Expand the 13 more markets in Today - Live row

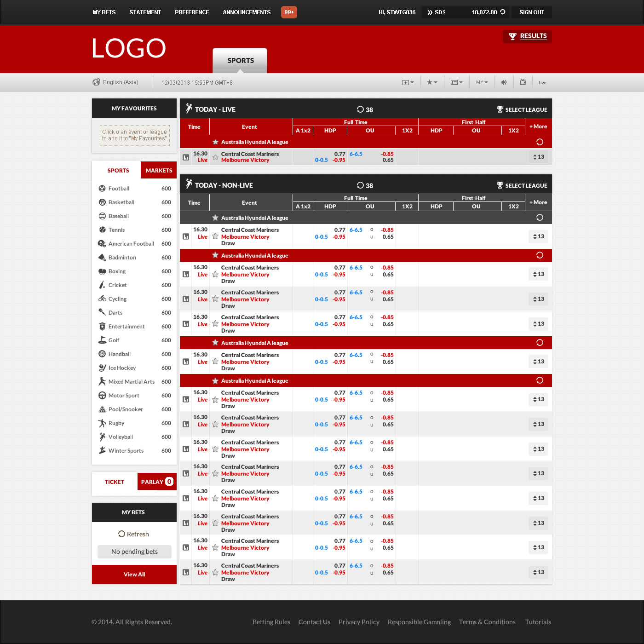point(538,157)
